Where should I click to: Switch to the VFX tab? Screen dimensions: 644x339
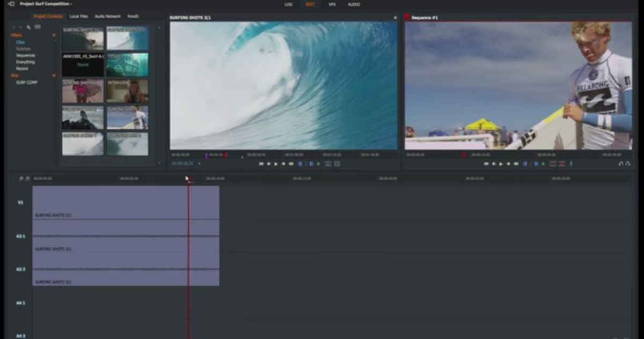(x=332, y=4)
